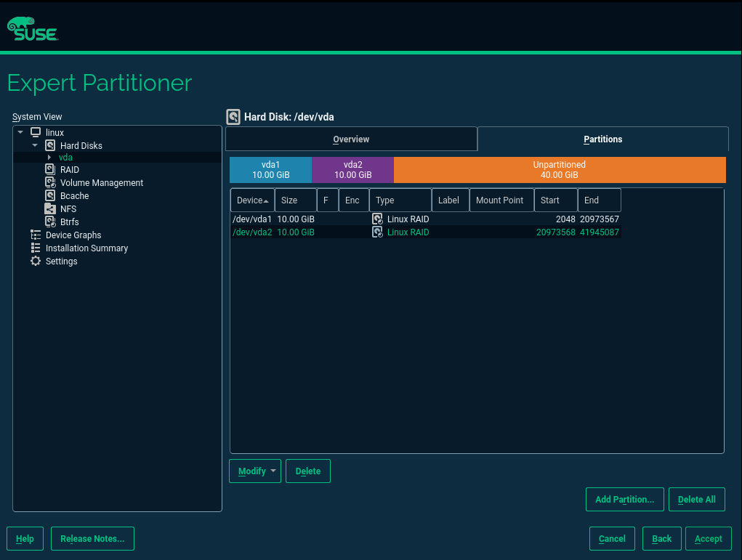Expand the vda disk node arrow

coord(49,158)
